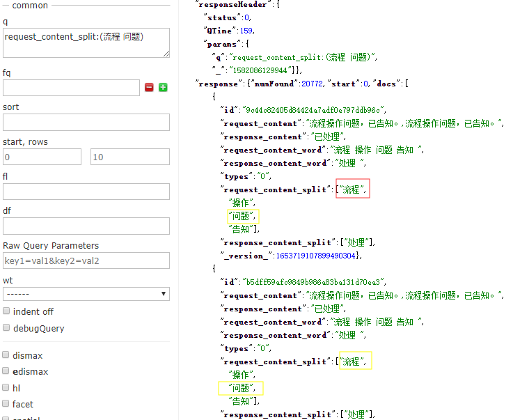Click the q query text area
This screenshot has width=513, height=420.
click(x=86, y=43)
